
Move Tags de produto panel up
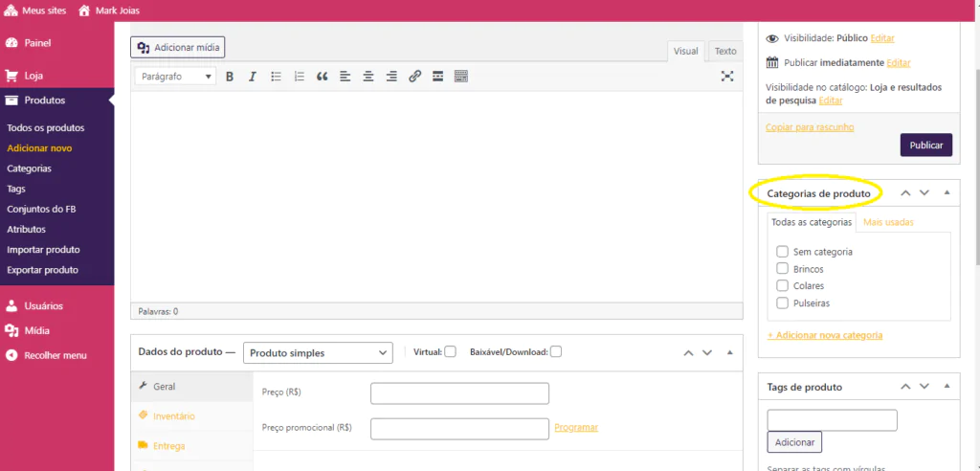tap(905, 387)
